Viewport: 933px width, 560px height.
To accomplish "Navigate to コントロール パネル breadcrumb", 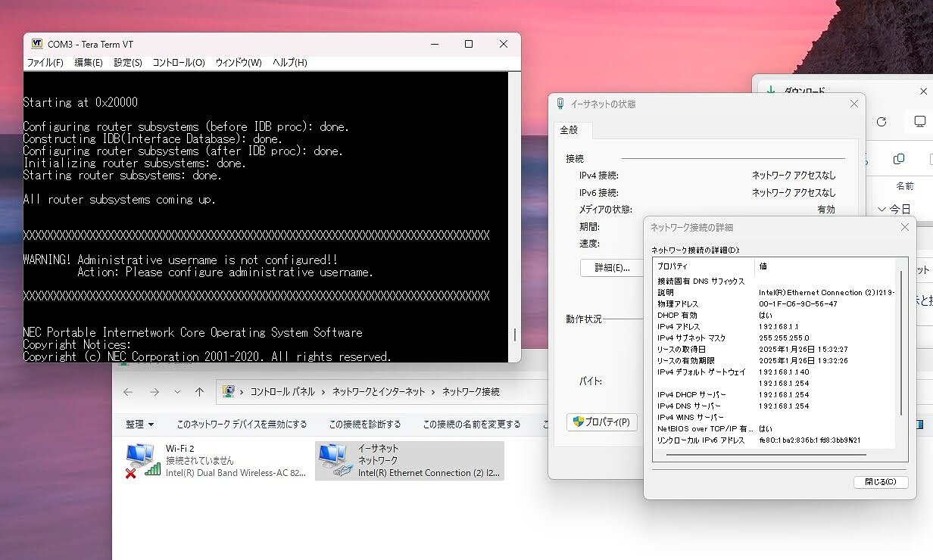I will click(x=282, y=392).
